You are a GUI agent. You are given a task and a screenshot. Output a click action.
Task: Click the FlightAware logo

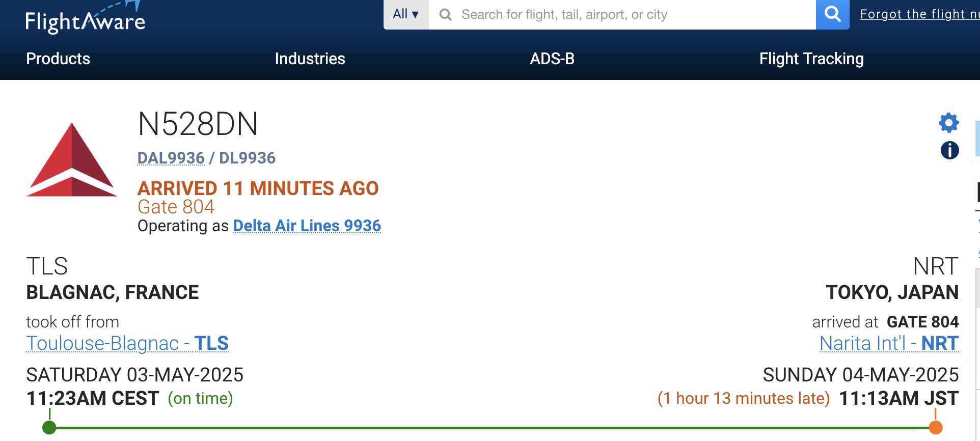(85, 19)
